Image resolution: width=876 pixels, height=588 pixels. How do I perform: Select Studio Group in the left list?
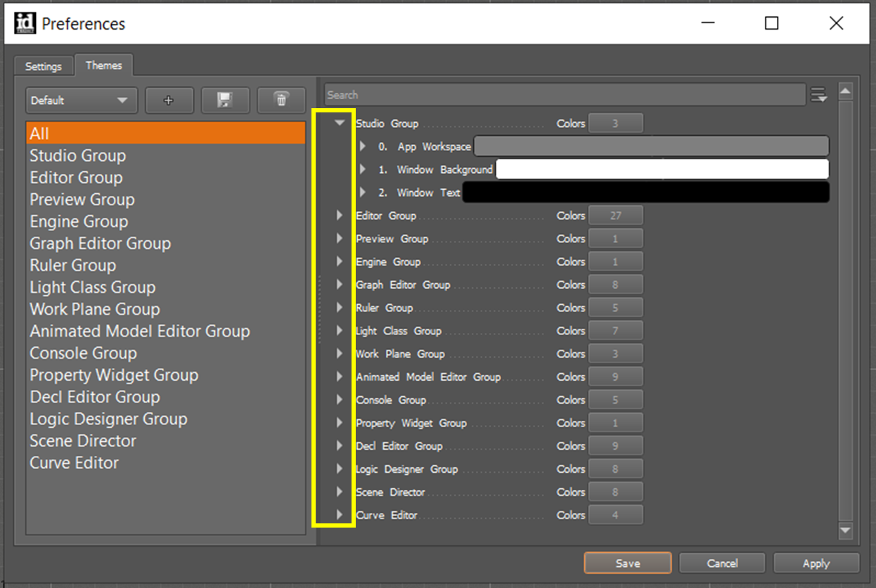point(166,155)
